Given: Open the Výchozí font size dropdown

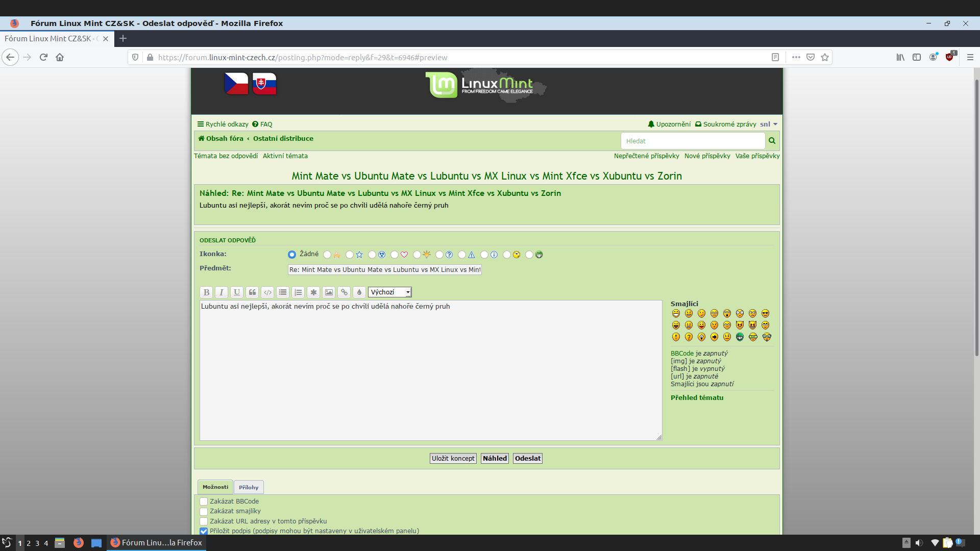Looking at the screenshot, I should pyautogui.click(x=390, y=292).
